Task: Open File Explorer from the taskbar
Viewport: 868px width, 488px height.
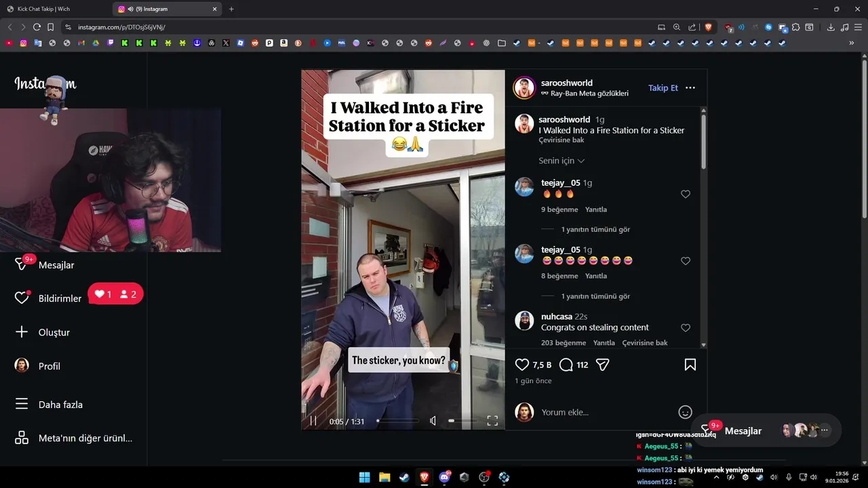Action: click(384, 477)
